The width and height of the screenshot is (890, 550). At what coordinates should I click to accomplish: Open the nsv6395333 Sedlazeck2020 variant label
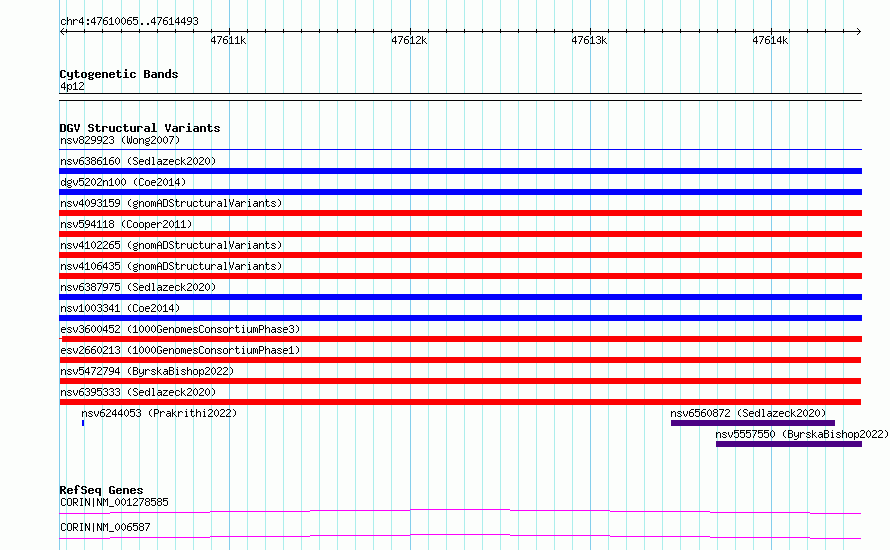(137, 392)
